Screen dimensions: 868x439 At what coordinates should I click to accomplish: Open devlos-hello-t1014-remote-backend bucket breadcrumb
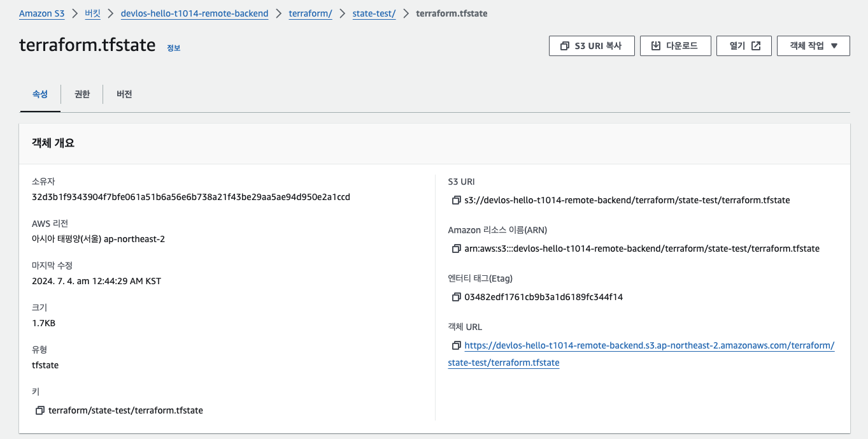pos(194,13)
